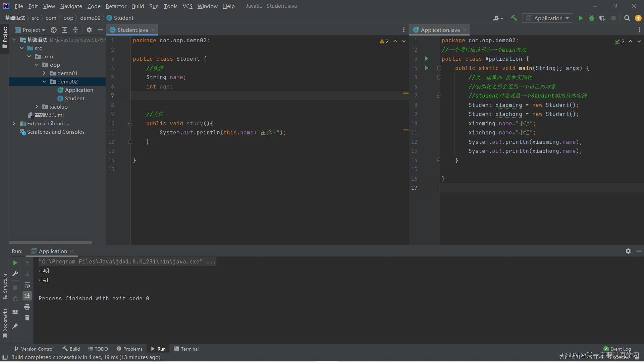Toggle scroll to end in console
The height and width of the screenshot is (362, 644).
27,296
